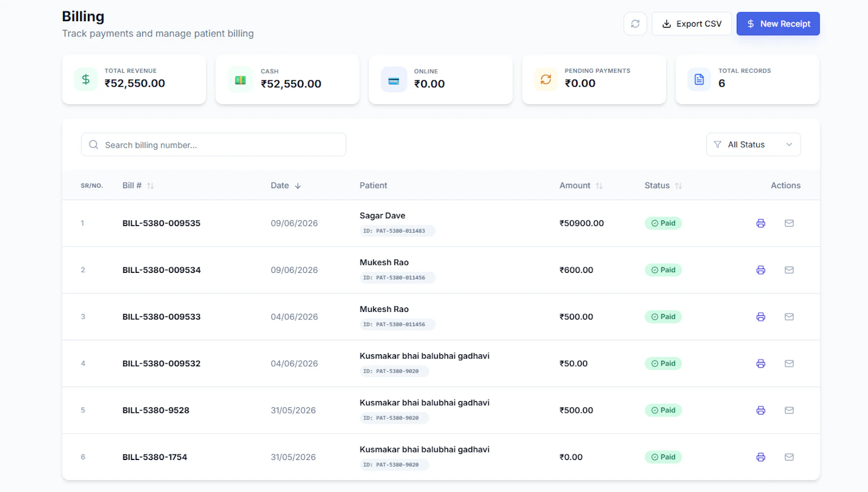
Task: Focus the Search billing number field
Action: 214,145
